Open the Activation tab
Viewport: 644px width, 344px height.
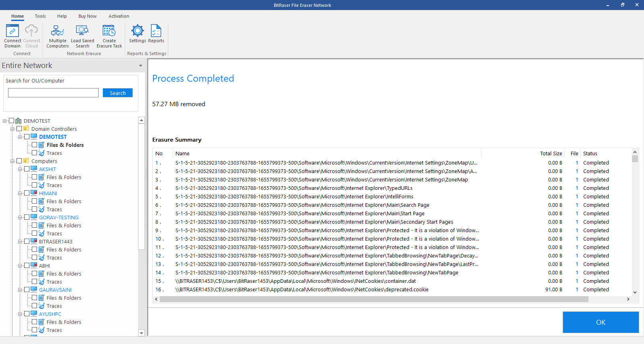[x=119, y=16]
